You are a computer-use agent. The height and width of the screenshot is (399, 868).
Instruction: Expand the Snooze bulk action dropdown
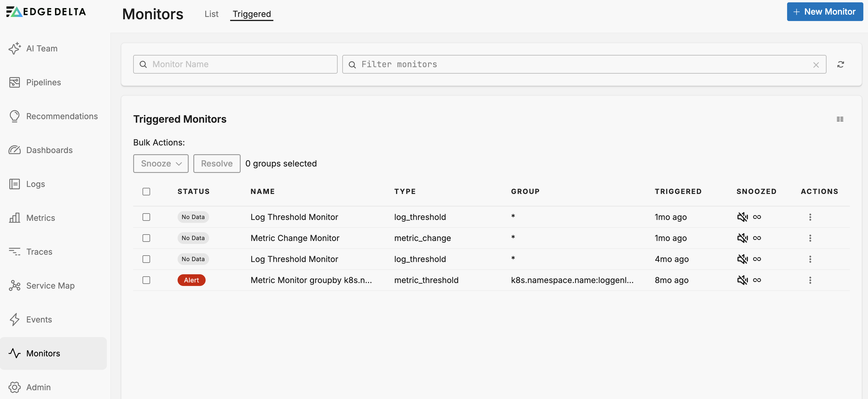coord(161,164)
